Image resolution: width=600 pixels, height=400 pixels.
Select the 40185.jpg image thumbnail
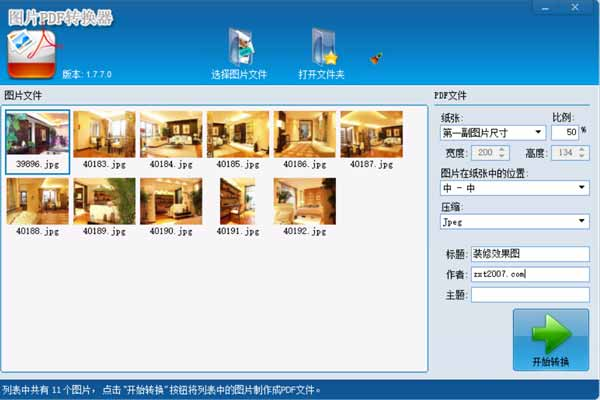coord(238,133)
